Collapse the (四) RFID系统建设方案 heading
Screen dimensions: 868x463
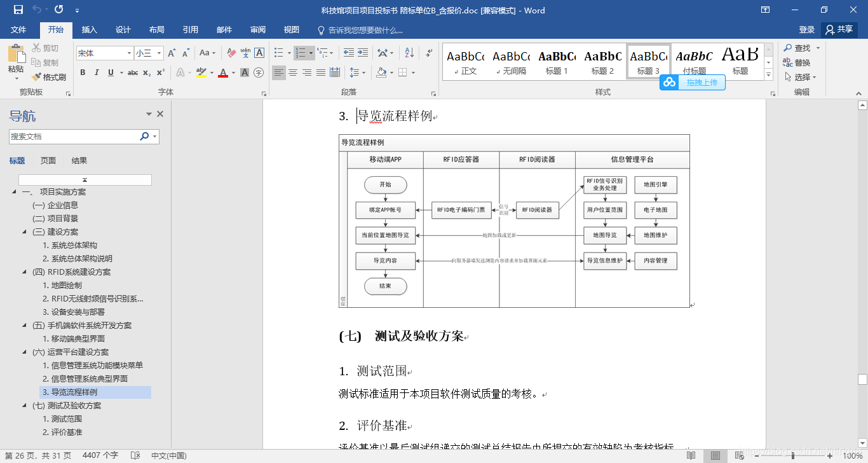click(x=24, y=272)
